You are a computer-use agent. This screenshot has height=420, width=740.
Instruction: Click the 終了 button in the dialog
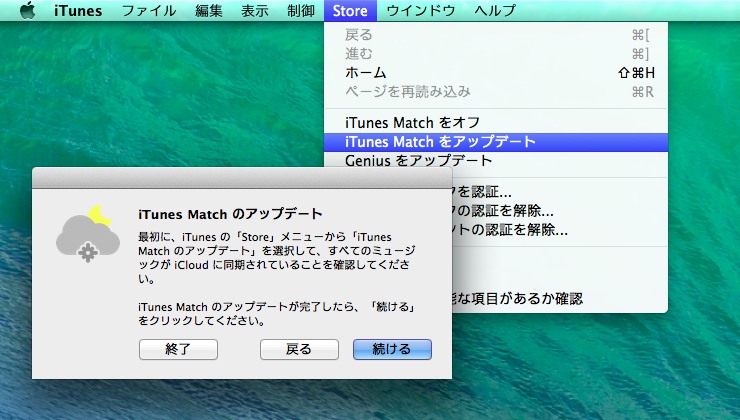(x=178, y=349)
